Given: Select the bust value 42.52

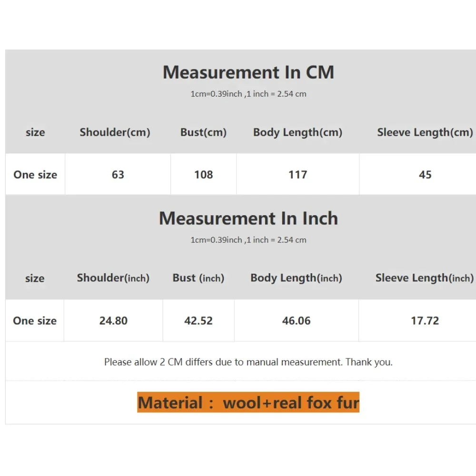Looking at the screenshot, I should point(198,321).
